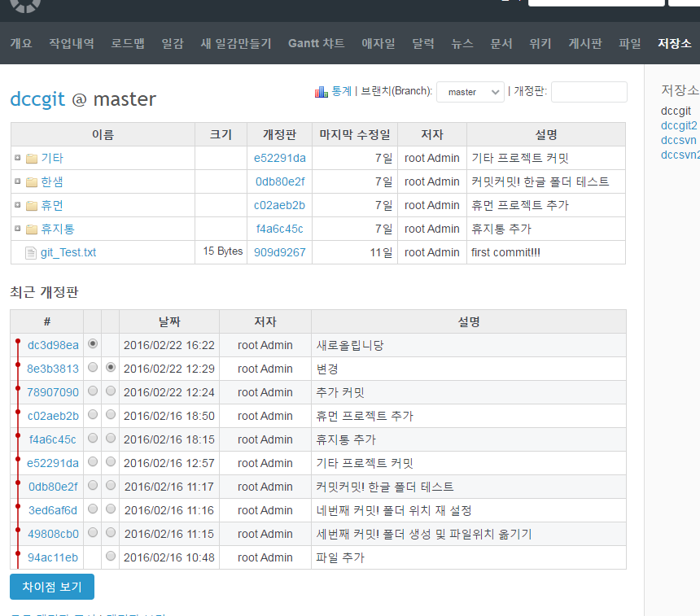Click the git_Test.txt file icon
The image size is (700, 616).
[x=31, y=253]
